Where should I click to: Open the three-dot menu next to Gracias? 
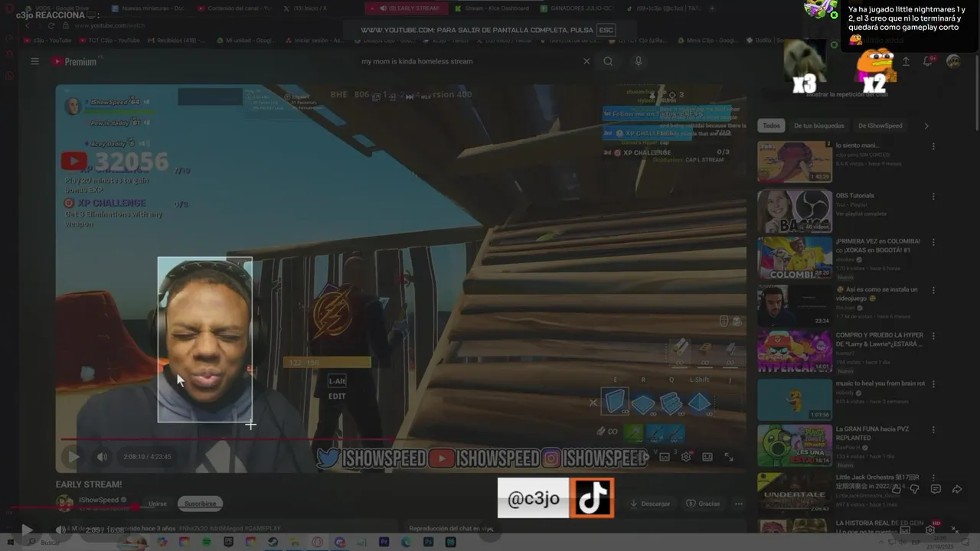[x=739, y=504]
